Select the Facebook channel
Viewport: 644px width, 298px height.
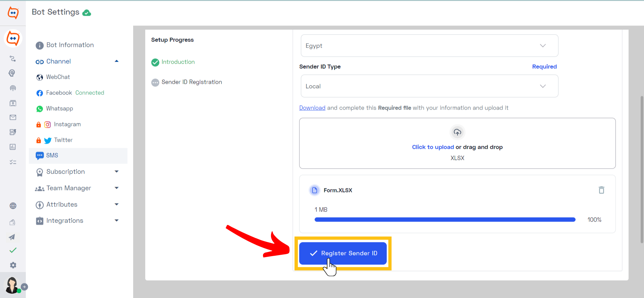point(59,93)
